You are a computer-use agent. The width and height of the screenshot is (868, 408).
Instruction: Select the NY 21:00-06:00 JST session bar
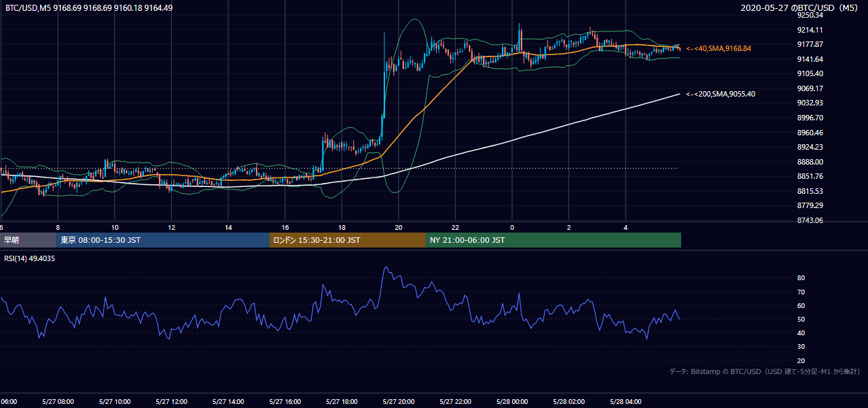tap(554, 240)
